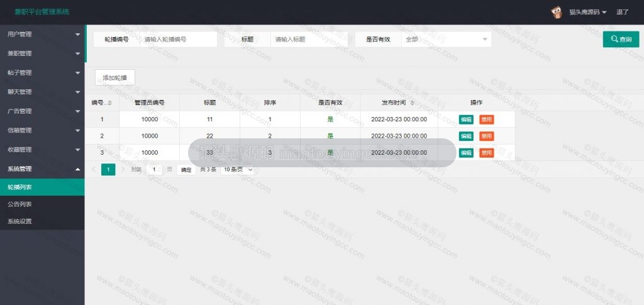Click 编辑 for row 2
This screenshot has height=305, width=644.
[x=466, y=136]
